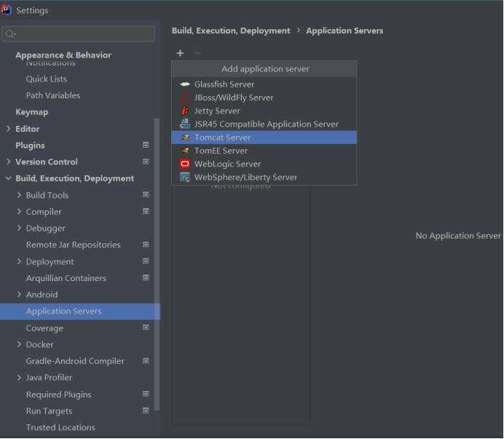The width and height of the screenshot is (504, 439).
Task: Click the plus add server icon
Action: [x=180, y=53]
